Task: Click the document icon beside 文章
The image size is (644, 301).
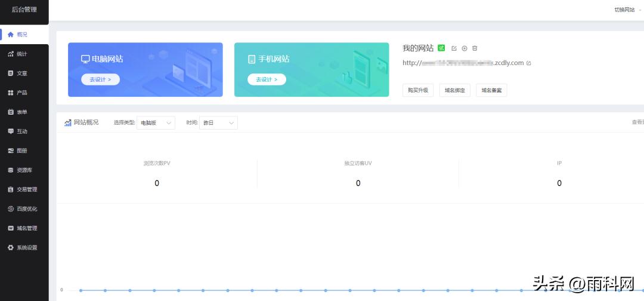Action: (x=11, y=73)
